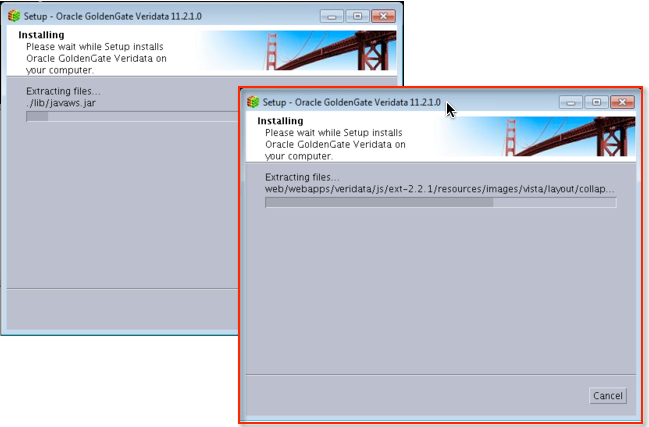Minimize the front Setup window
649x427 pixels.
[x=571, y=102]
